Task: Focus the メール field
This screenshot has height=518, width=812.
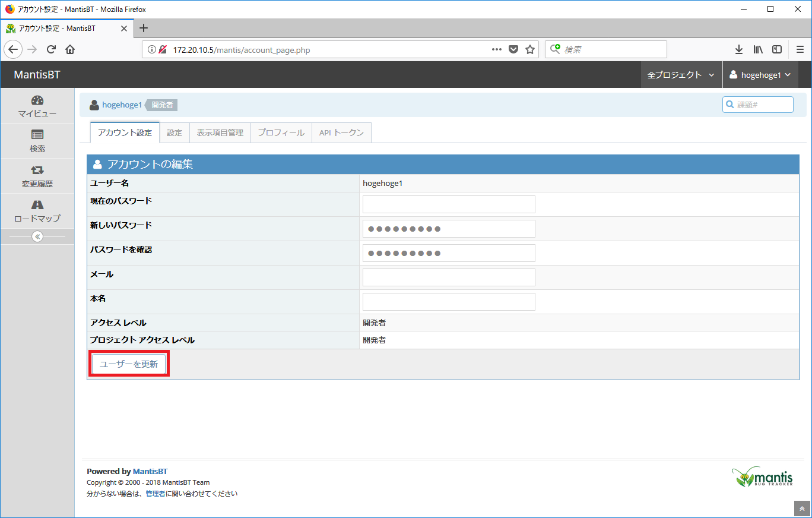Action: click(x=449, y=277)
